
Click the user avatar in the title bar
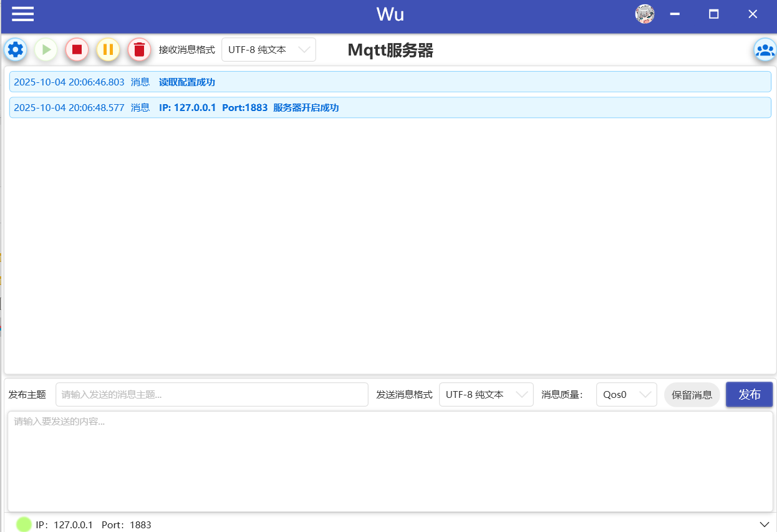point(645,13)
